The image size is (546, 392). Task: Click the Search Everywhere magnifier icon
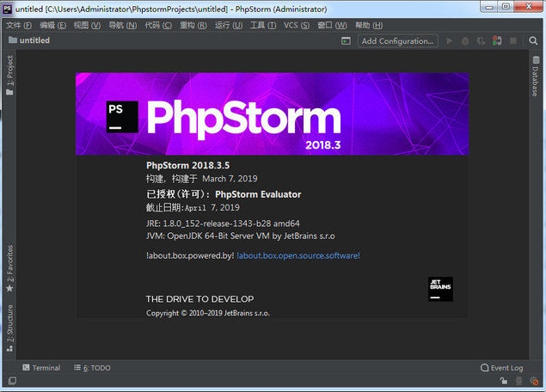click(x=531, y=40)
